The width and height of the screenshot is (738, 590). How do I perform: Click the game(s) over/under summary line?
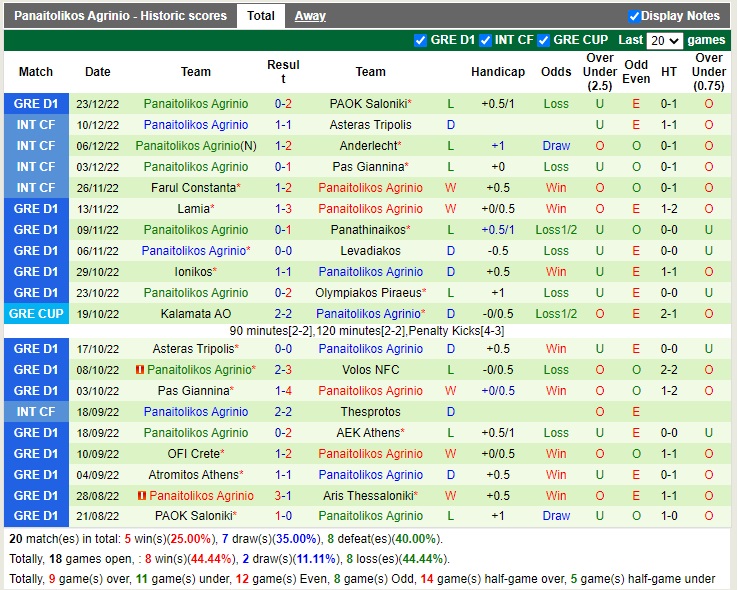(x=362, y=579)
